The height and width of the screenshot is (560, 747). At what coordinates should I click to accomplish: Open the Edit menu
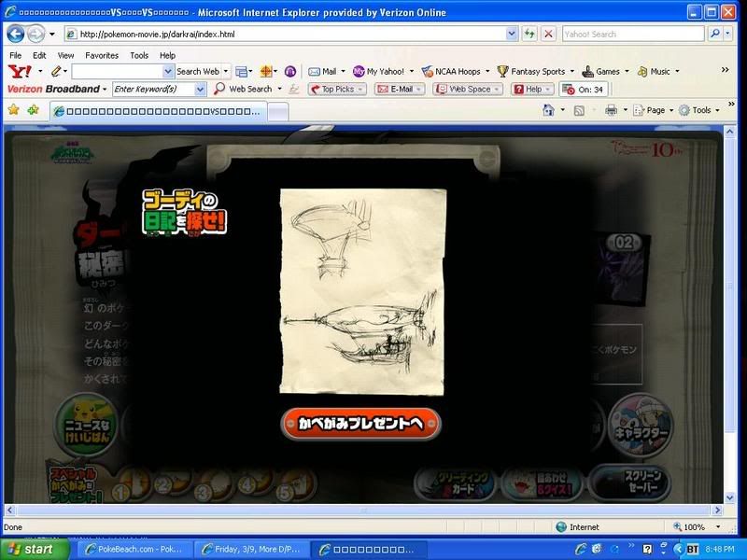pos(39,55)
